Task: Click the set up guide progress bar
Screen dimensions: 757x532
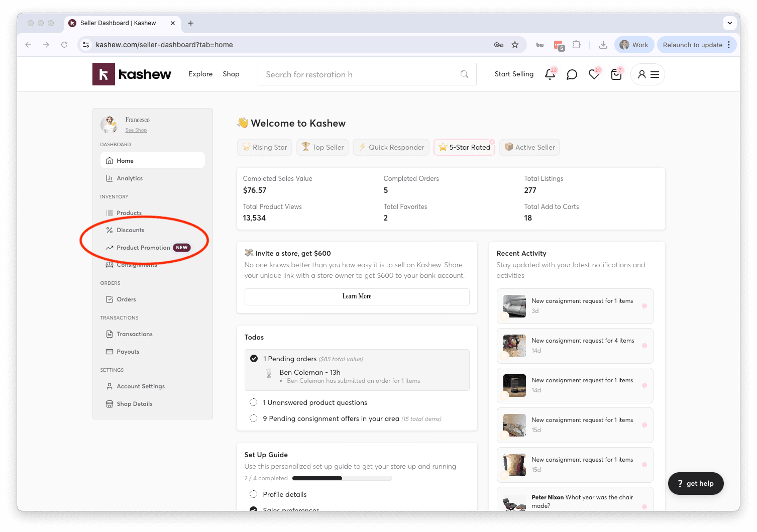Action: pos(342,478)
